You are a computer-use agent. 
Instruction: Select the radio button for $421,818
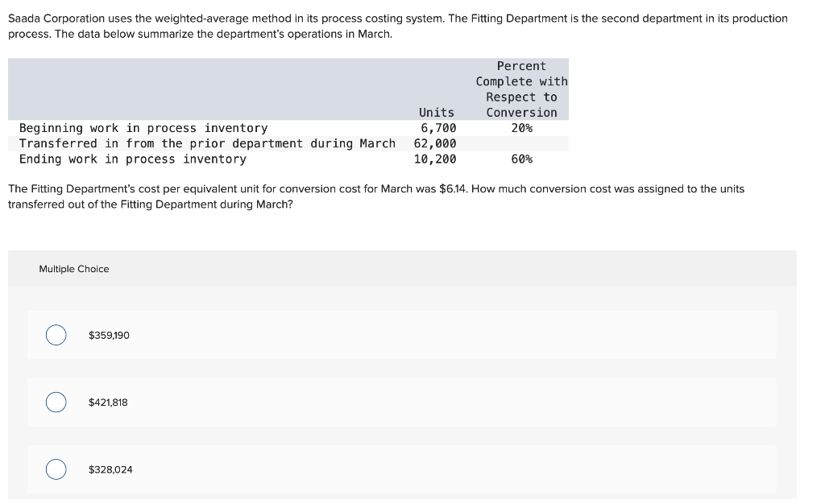click(x=56, y=402)
